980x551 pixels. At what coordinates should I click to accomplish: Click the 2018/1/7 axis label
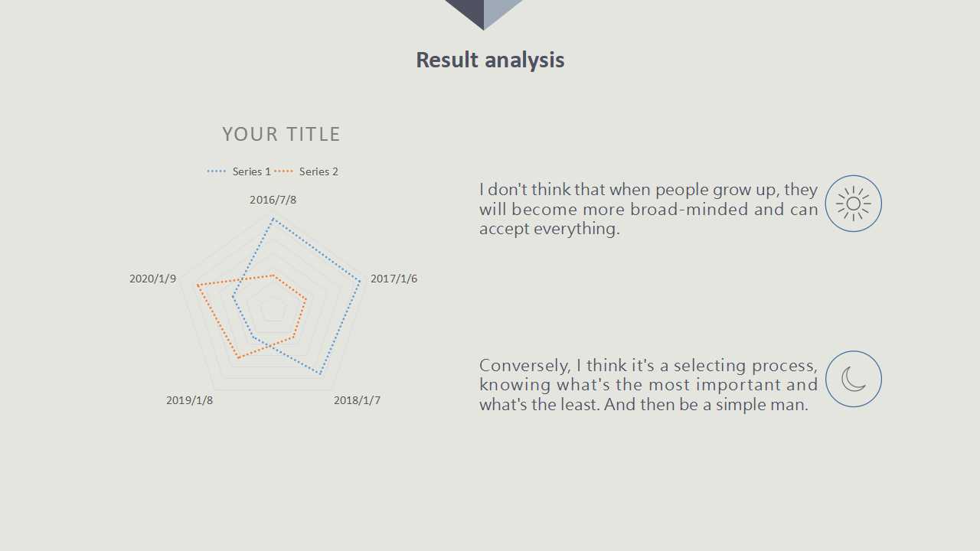pos(357,400)
